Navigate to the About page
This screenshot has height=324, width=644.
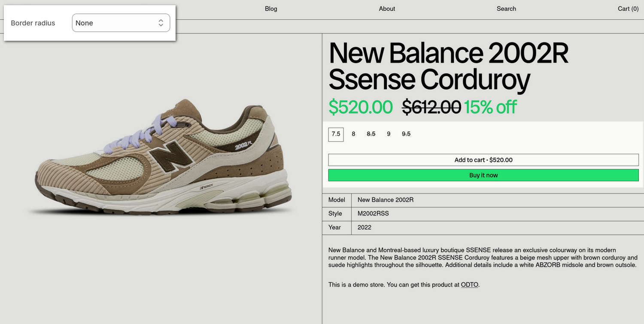pos(386,9)
